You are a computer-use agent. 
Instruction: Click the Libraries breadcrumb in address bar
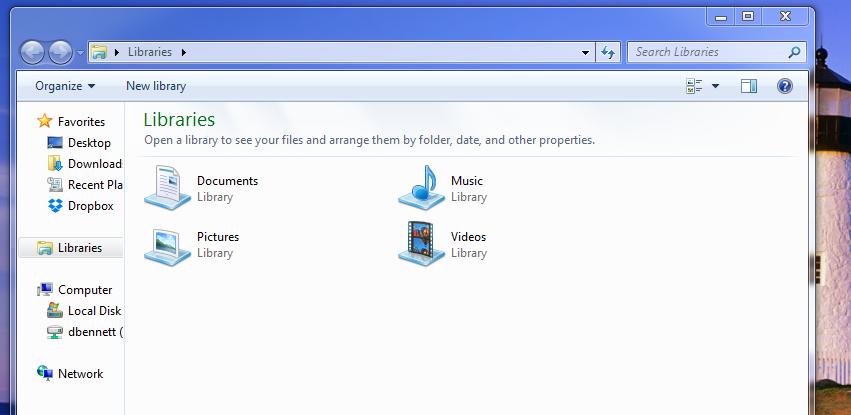pyautogui.click(x=150, y=52)
